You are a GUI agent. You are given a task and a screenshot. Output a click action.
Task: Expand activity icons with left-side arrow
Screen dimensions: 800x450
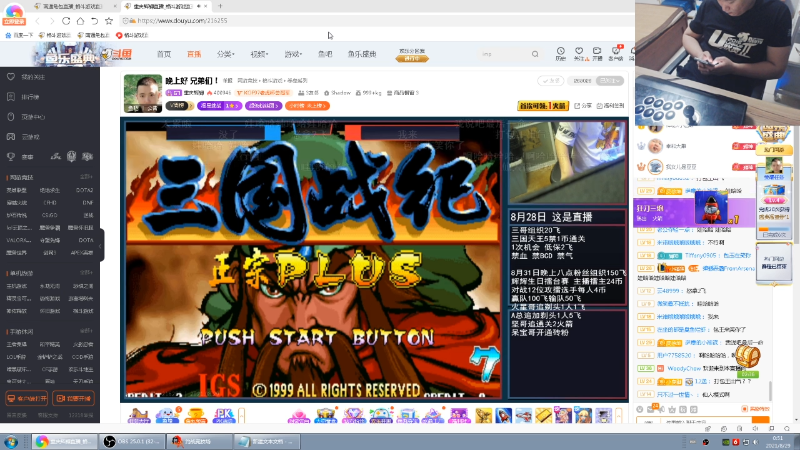[241, 416]
